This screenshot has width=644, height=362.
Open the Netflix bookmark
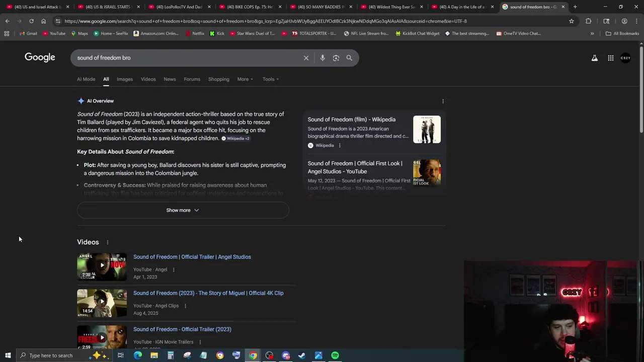(x=195, y=34)
